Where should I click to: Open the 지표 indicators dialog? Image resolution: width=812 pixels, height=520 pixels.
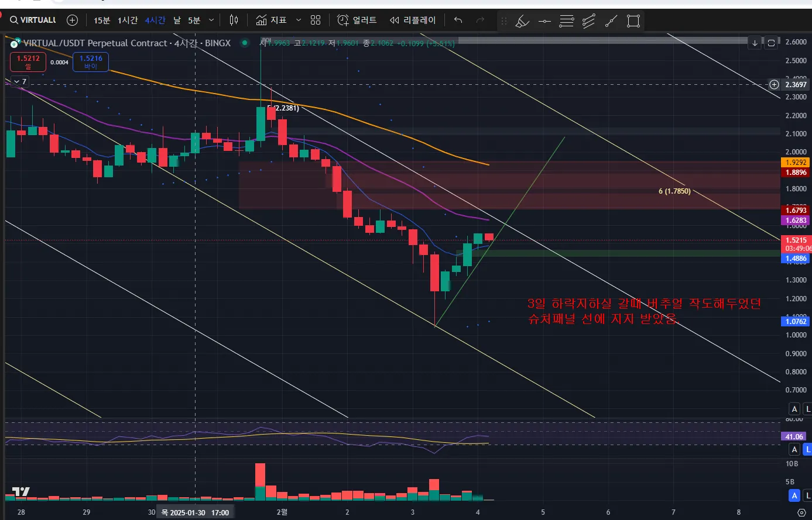tap(271, 20)
